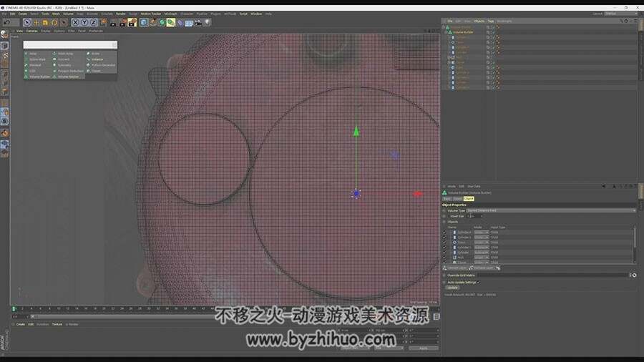Click the Voxel Size value field
Viewport: 644px width, 362px height.
474,216
